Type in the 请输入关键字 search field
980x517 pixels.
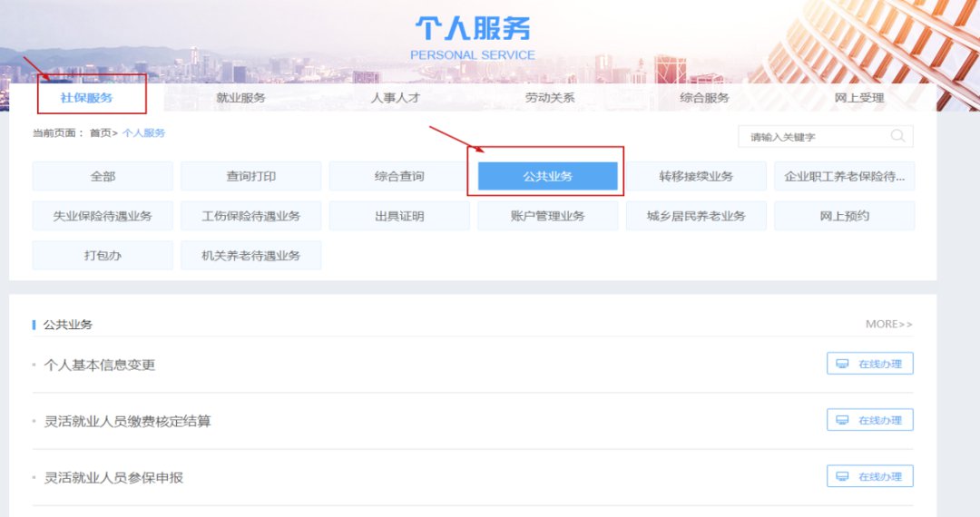[x=812, y=137]
